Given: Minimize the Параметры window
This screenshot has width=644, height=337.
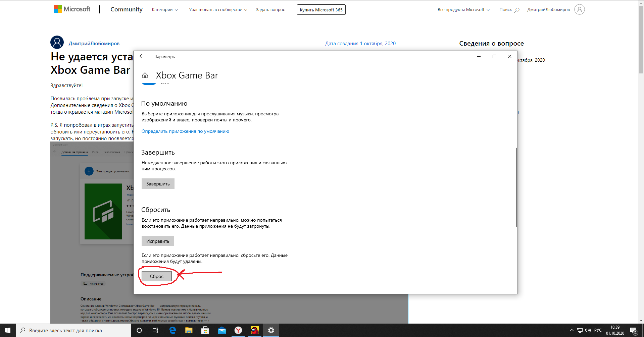Looking at the screenshot, I should click(479, 56).
